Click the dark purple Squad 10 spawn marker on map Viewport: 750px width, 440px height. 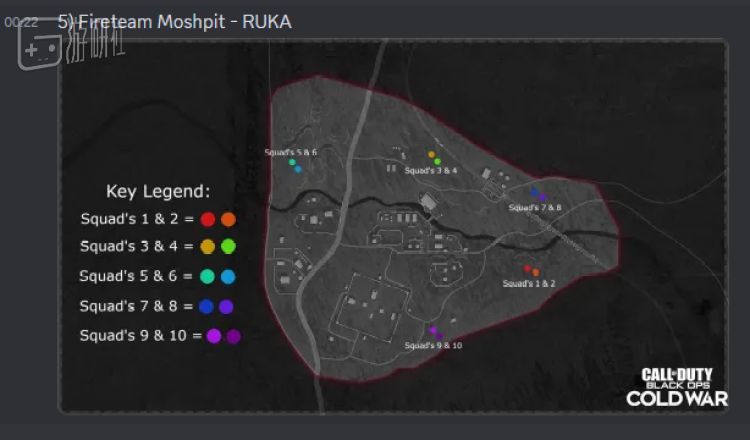click(x=440, y=336)
